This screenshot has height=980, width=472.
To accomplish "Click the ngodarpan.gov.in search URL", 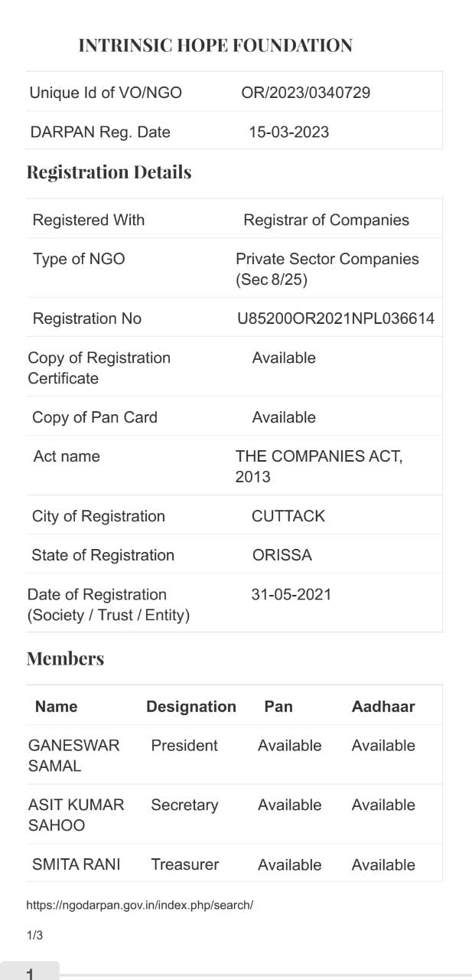I will [139, 905].
